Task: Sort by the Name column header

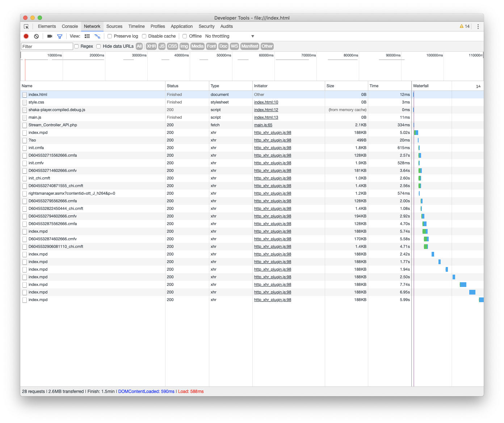Action: [x=93, y=86]
